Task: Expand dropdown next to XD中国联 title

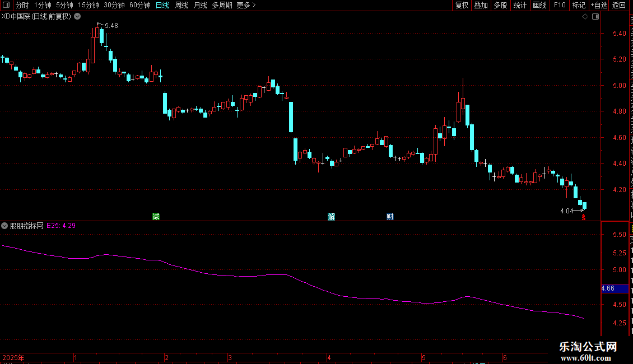Action: [x=77, y=17]
